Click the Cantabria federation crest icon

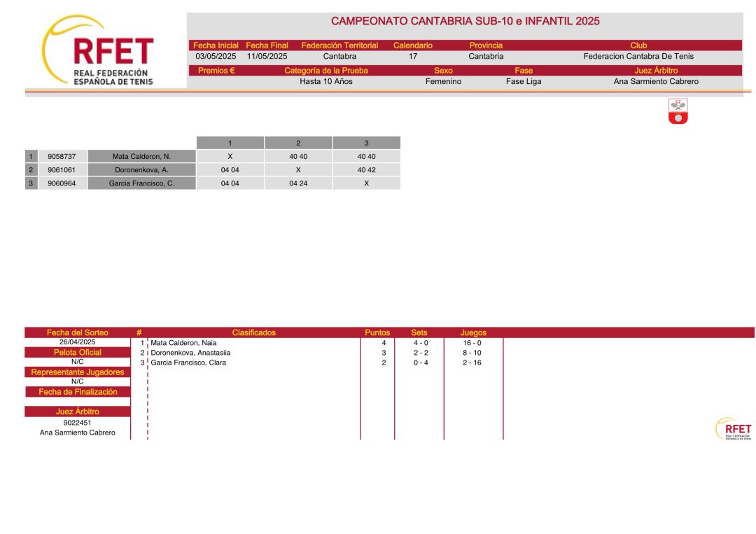[678, 111]
